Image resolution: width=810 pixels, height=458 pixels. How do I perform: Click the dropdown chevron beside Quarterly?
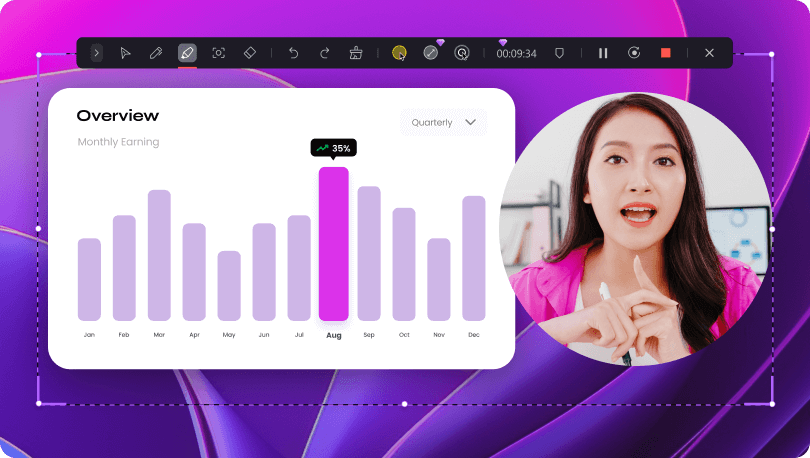point(470,122)
